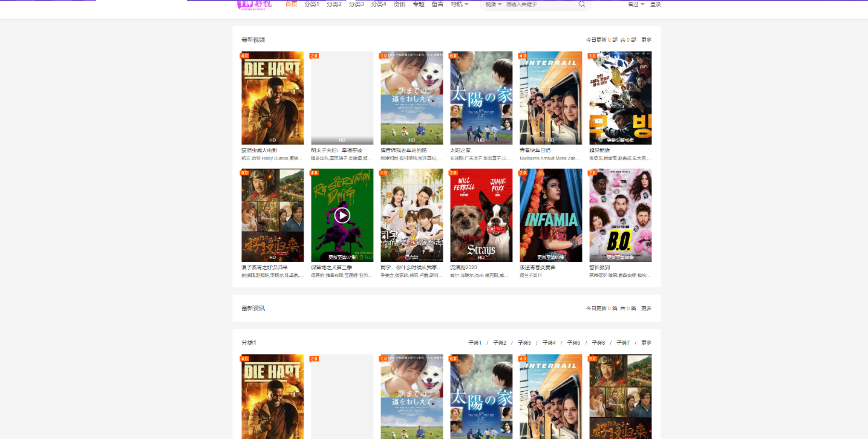Screen dimensions: 868x439
Task: Click title 猫胆虫威大电影
Action: (259, 150)
